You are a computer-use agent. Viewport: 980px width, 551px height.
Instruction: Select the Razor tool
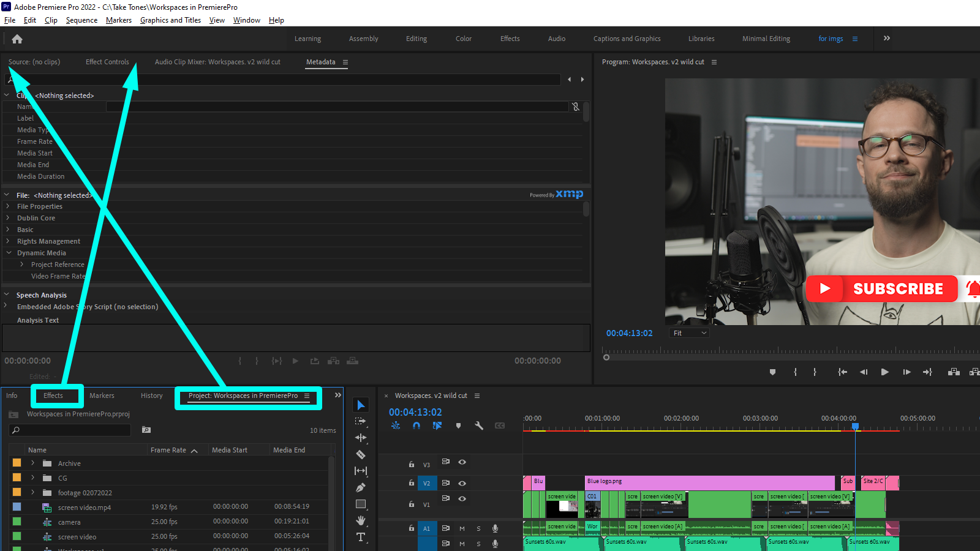(361, 454)
